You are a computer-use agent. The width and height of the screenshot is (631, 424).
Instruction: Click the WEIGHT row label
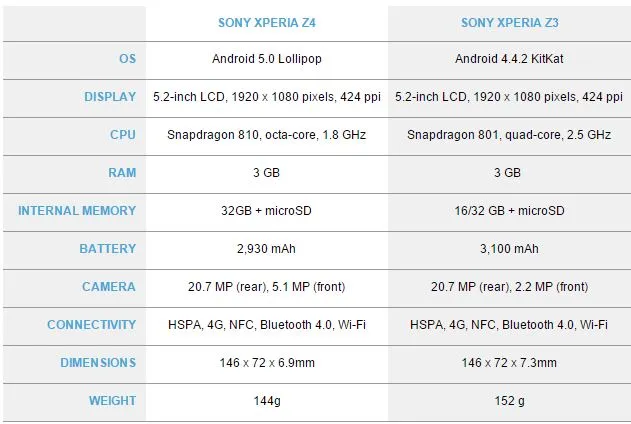coord(112,401)
